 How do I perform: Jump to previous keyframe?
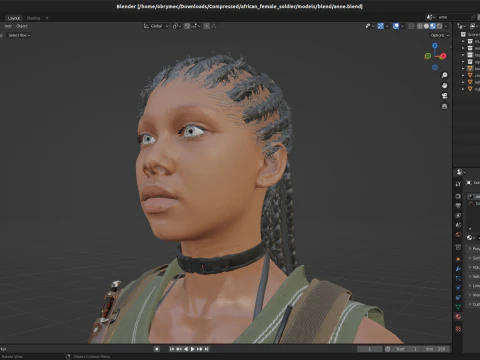coord(179,349)
